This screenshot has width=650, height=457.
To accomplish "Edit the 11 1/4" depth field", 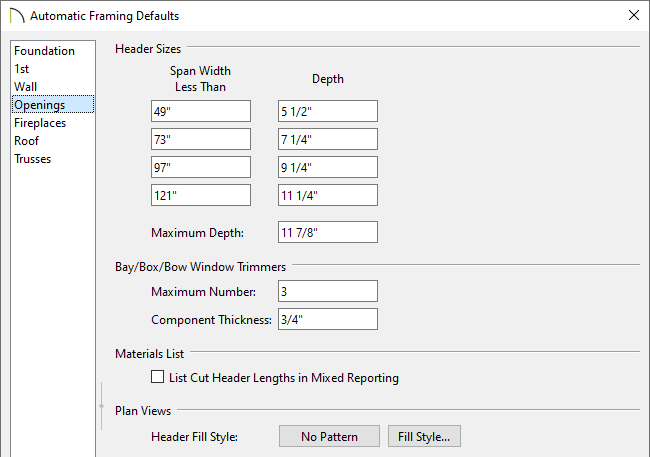I will [328, 195].
